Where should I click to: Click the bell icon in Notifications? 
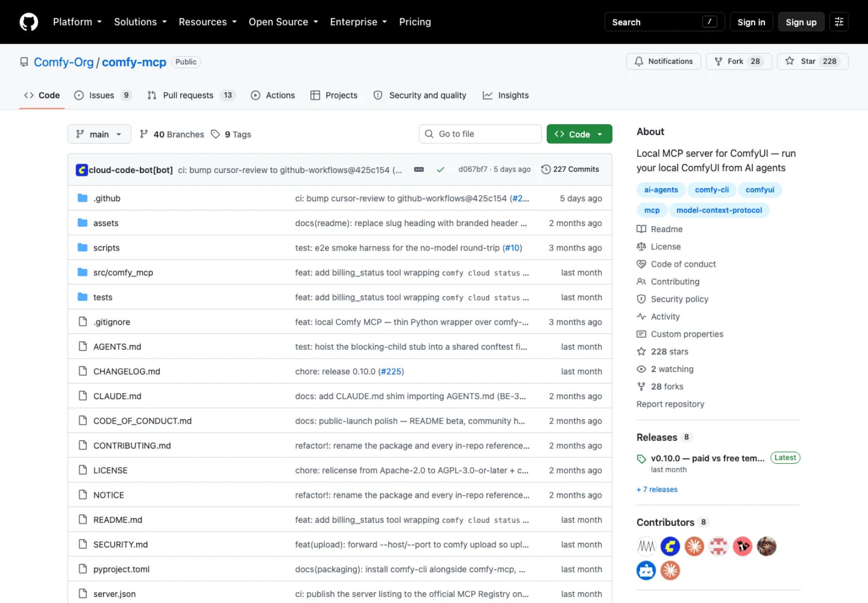click(x=639, y=61)
